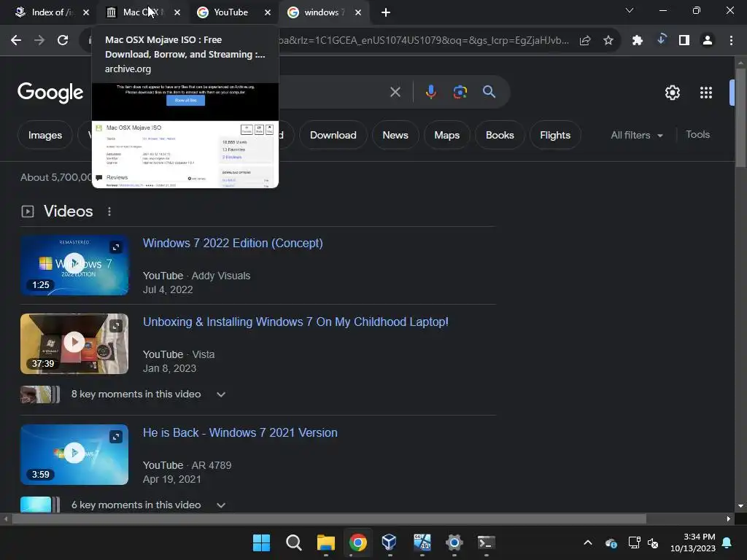
Task: Open the Windows Start menu
Action: pyautogui.click(x=261, y=542)
